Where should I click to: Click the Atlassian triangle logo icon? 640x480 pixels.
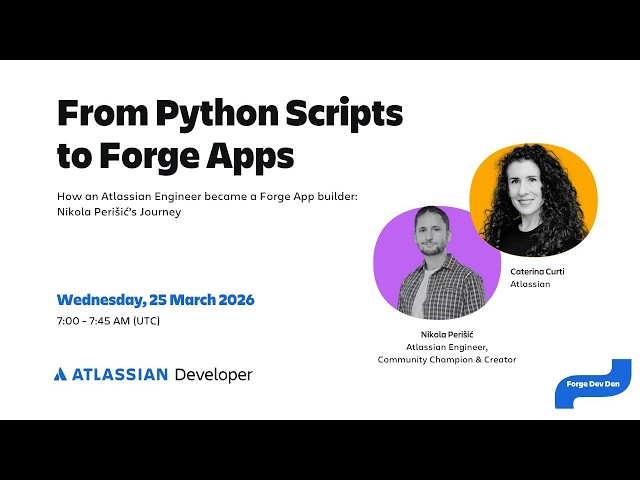tap(60, 374)
